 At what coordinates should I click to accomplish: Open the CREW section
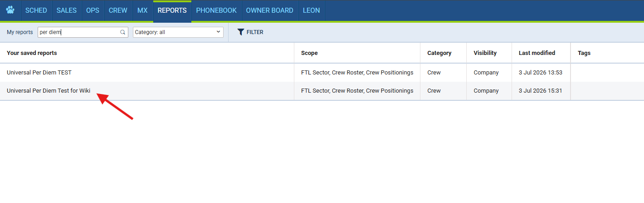point(118,10)
